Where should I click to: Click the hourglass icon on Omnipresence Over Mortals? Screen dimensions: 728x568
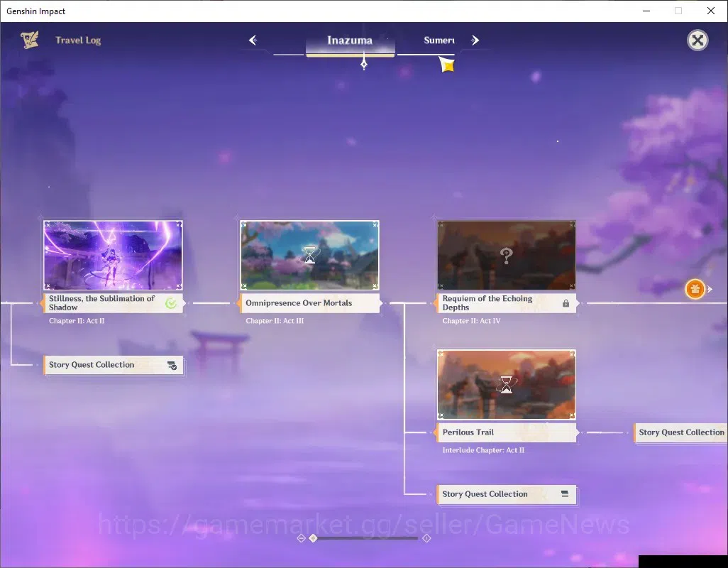coord(309,255)
